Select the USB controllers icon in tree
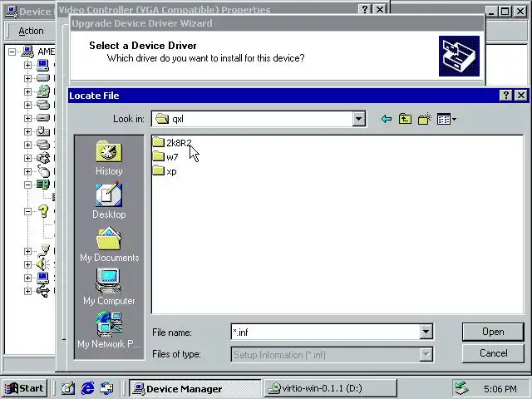The image size is (532, 399). pos(43,291)
